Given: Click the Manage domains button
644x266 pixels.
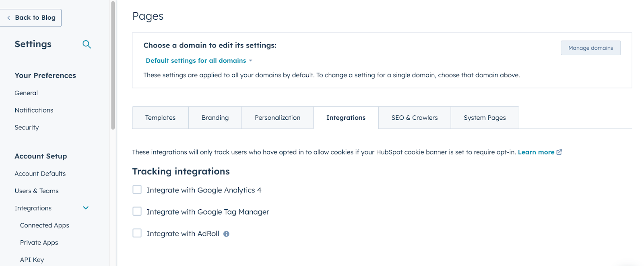Looking at the screenshot, I should 590,48.
